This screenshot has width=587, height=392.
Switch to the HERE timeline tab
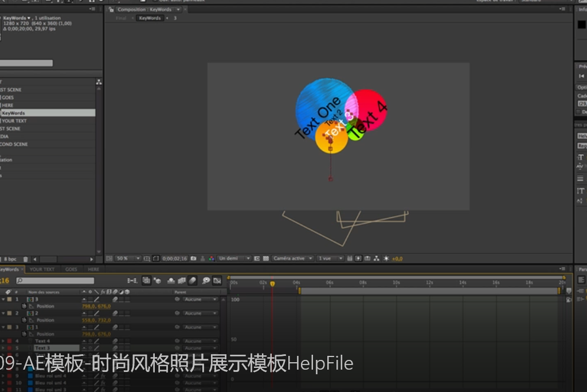[x=93, y=269]
